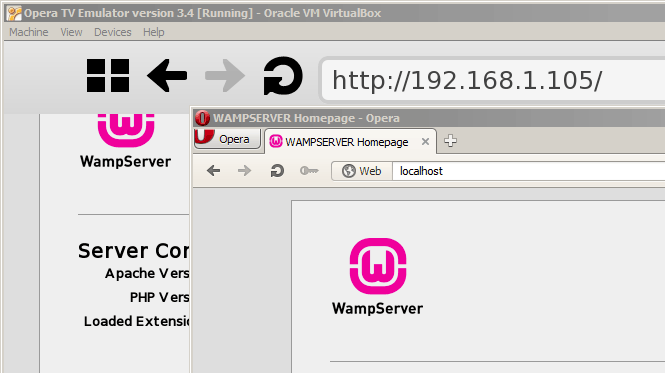The height and width of the screenshot is (373, 665).
Task: Close the WAMPSERVER Homepage tab
Action: (425, 142)
